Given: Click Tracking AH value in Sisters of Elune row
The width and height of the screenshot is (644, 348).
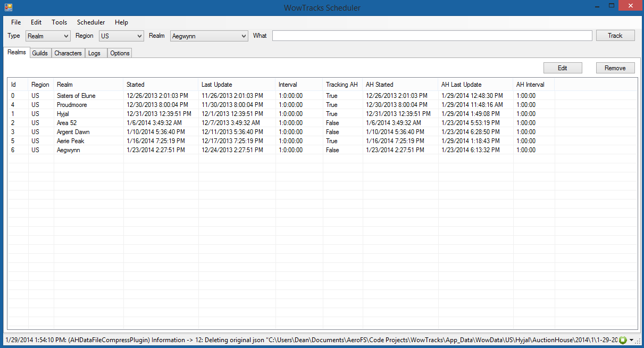Looking at the screenshot, I should pyautogui.click(x=332, y=96).
